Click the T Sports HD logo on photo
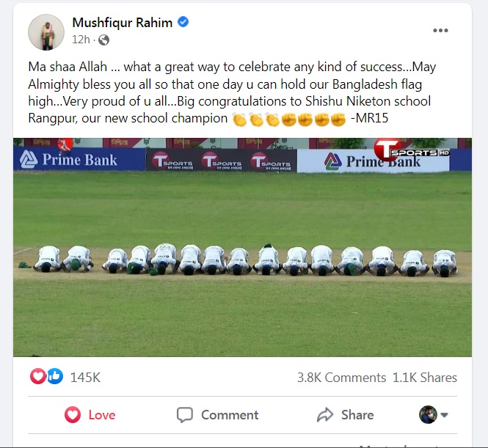Image resolution: width=488 pixels, height=448 pixels. coord(411,150)
